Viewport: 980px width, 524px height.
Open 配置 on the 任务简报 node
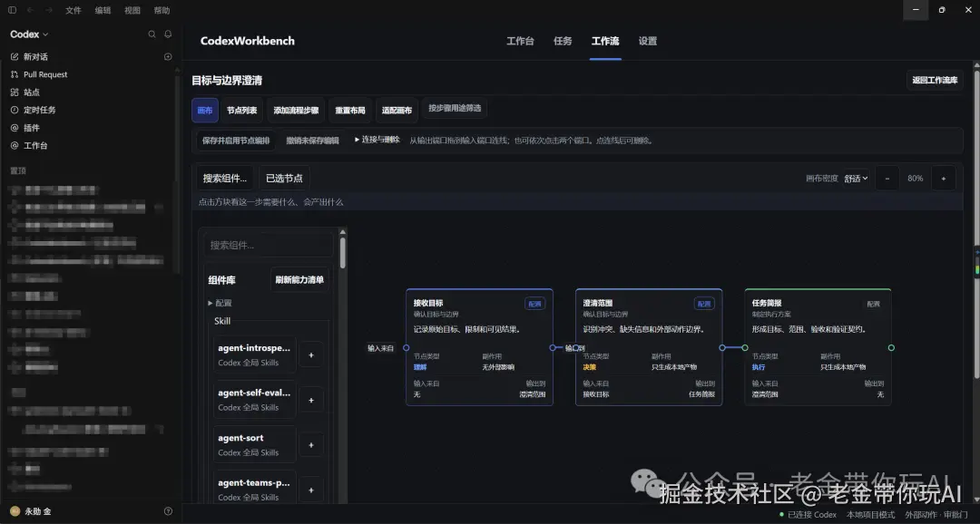click(x=873, y=305)
